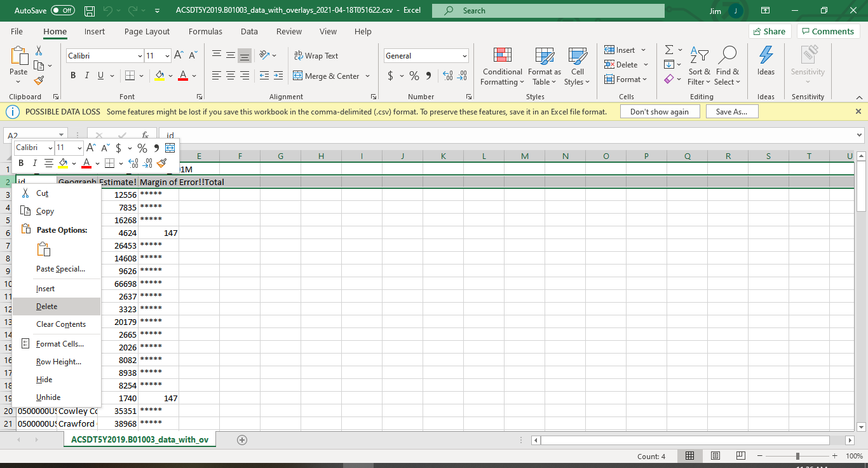Open Conditional Formatting
Image resolution: width=868 pixels, height=468 pixels.
click(502, 66)
